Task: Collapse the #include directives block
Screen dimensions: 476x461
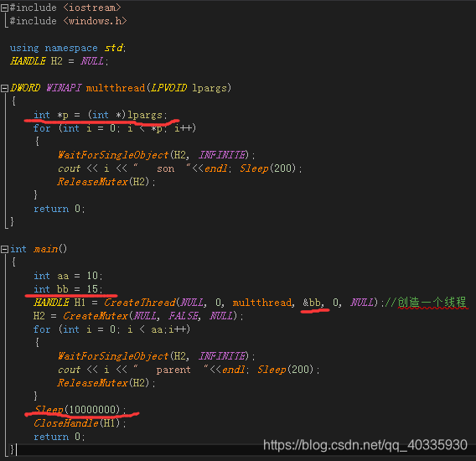Action: 4,8
